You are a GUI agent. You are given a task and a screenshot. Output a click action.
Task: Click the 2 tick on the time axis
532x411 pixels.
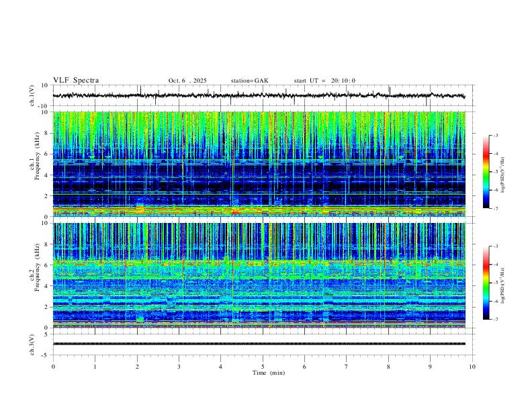pos(137,367)
